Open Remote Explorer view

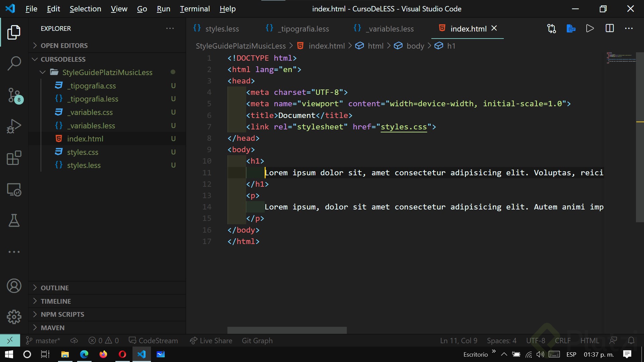pyautogui.click(x=14, y=190)
